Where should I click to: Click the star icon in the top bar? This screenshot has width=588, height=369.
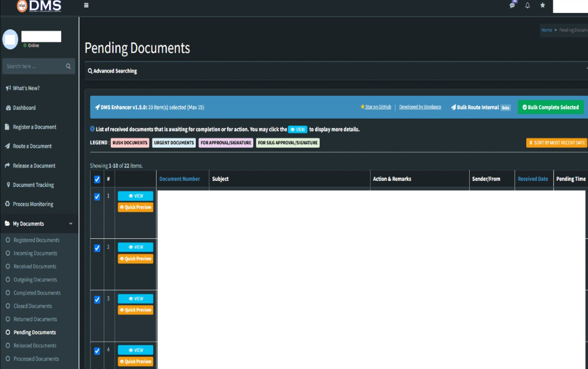[543, 5]
